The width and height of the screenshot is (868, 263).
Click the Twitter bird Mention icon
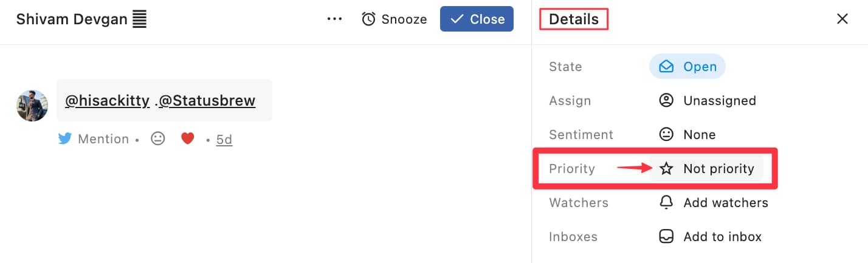click(x=65, y=139)
